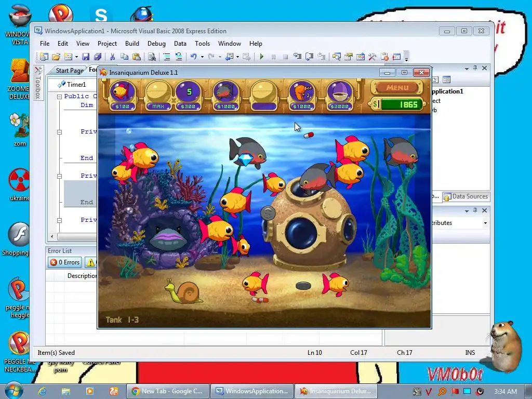Toggle auto-hide pin on Properties panel

coord(475,210)
